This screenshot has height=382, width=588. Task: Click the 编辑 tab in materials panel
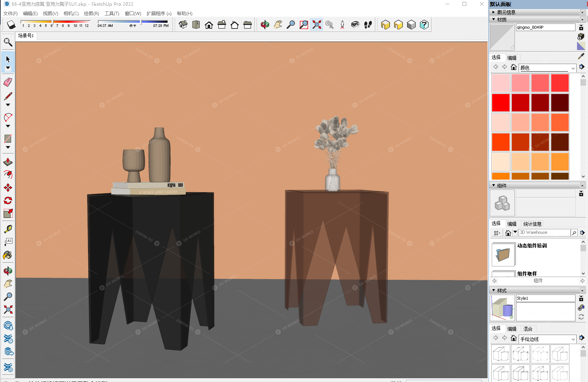(x=512, y=58)
